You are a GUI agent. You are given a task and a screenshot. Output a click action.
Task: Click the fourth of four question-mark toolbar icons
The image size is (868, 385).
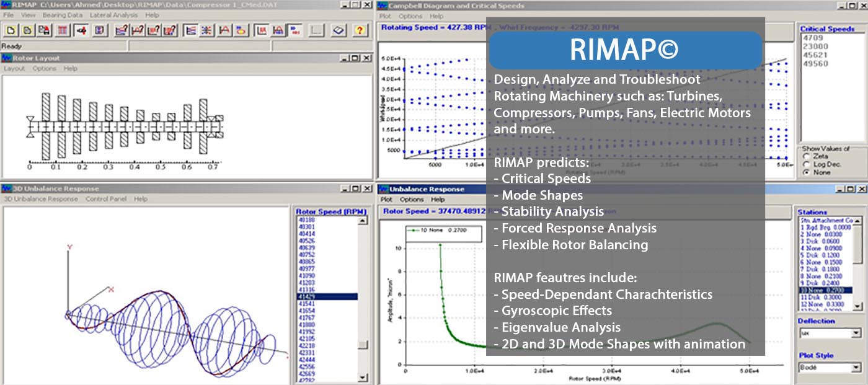click(170, 30)
